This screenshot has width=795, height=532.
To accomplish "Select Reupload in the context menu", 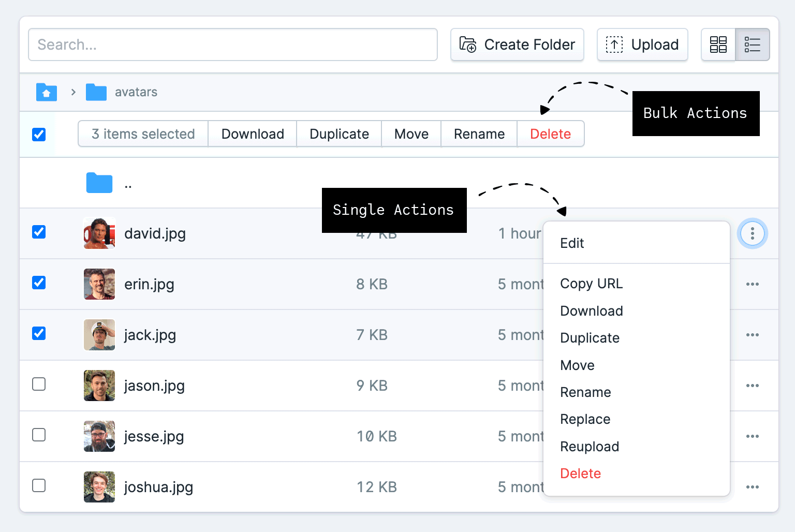I will (590, 446).
